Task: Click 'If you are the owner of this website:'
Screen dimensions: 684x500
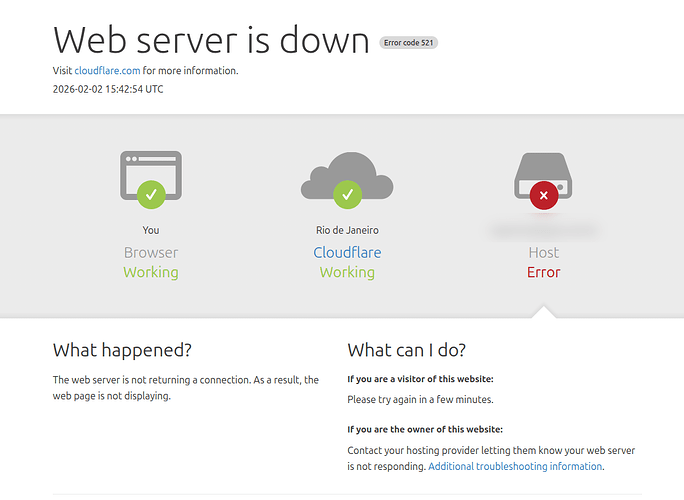Action: tap(425, 429)
